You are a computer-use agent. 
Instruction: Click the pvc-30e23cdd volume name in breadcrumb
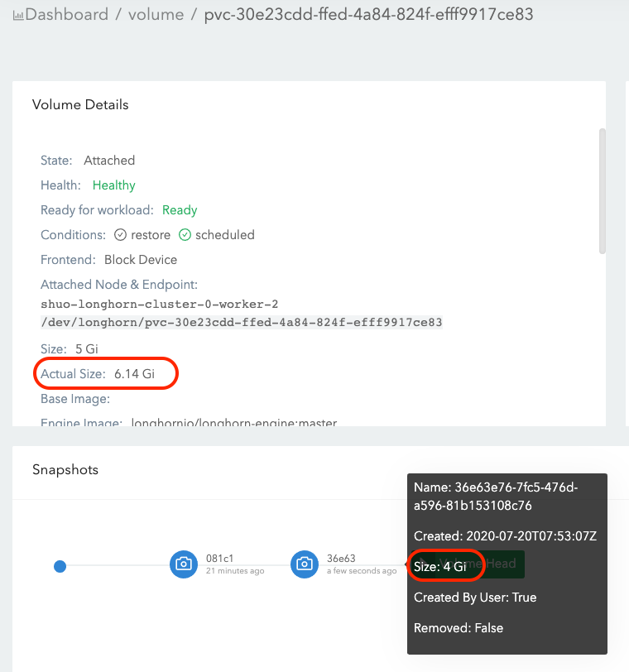click(368, 15)
